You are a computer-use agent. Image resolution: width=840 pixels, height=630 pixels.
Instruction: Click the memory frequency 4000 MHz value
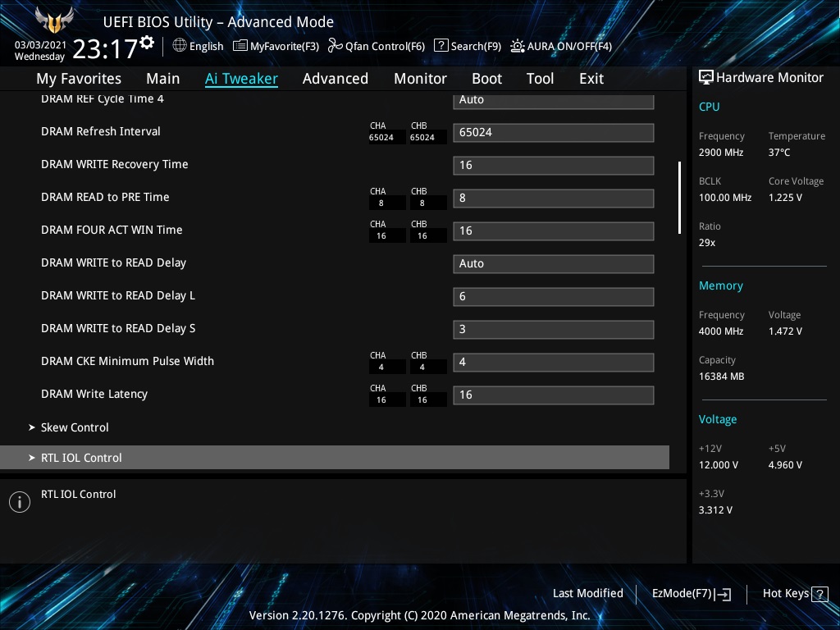(x=721, y=331)
